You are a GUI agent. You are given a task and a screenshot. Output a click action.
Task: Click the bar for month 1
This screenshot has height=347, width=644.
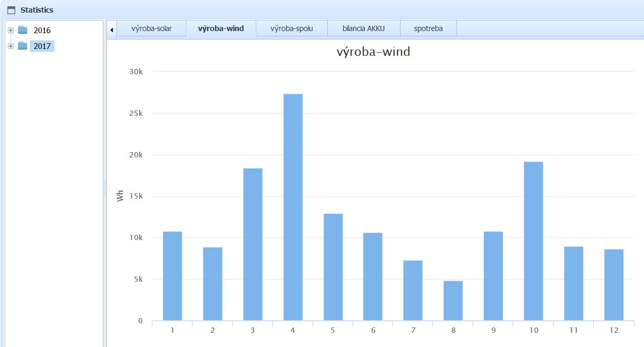click(172, 276)
